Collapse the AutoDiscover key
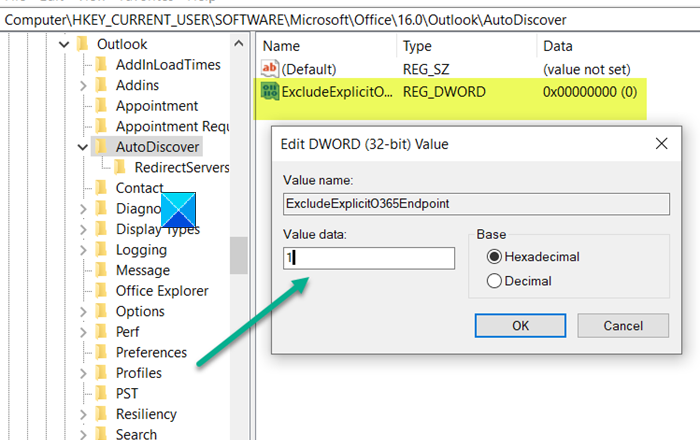 click(83, 147)
